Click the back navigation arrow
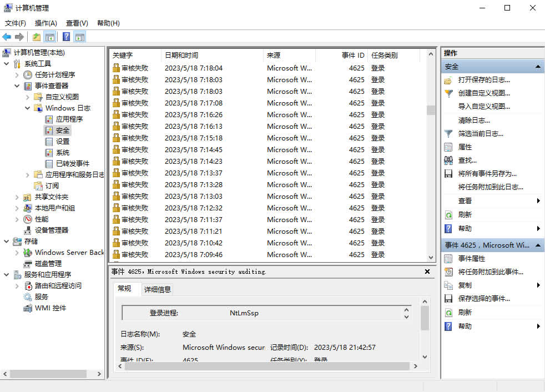Image resolution: width=545 pixels, height=392 pixels. tap(7, 37)
